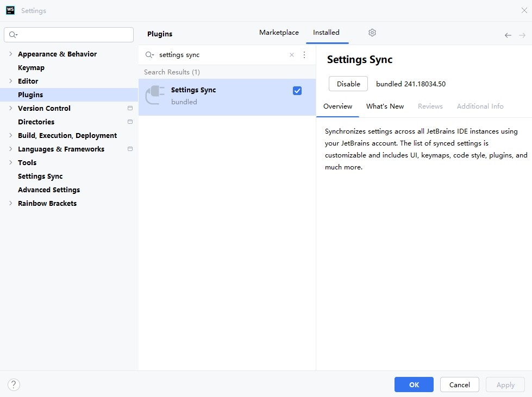Select Appearance & Behavior label
The width and height of the screenshot is (532, 397).
(58, 54)
